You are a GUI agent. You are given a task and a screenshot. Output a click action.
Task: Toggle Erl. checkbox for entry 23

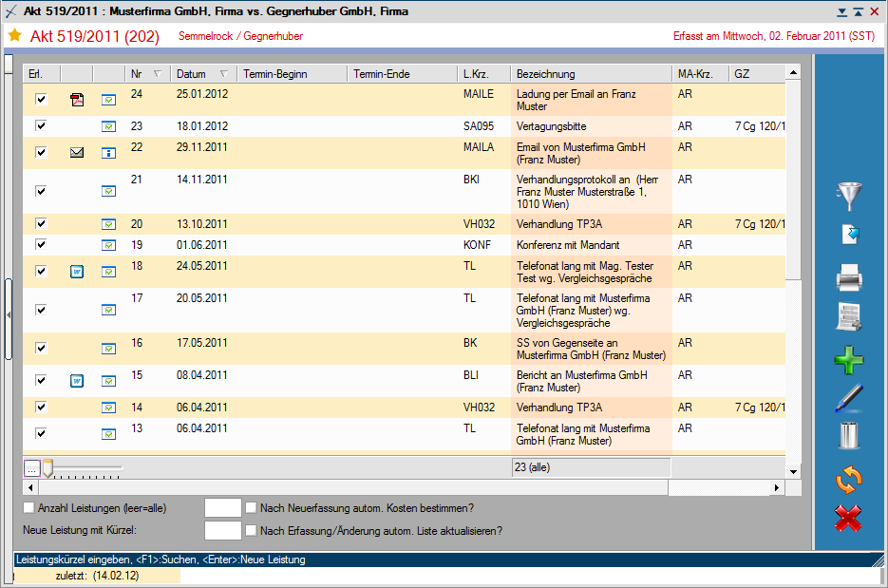pos(41,125)
